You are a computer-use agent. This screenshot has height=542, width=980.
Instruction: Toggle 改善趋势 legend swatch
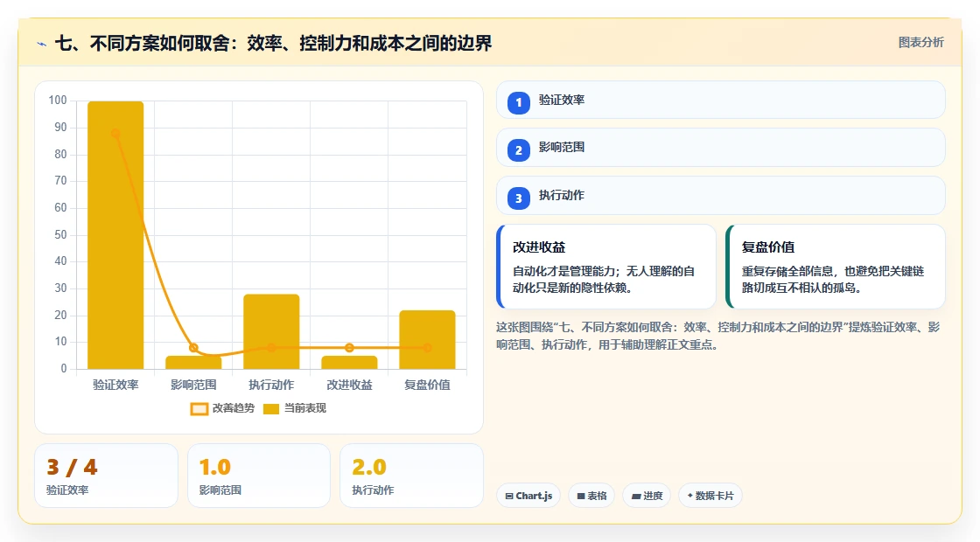[x=199, y=409]
